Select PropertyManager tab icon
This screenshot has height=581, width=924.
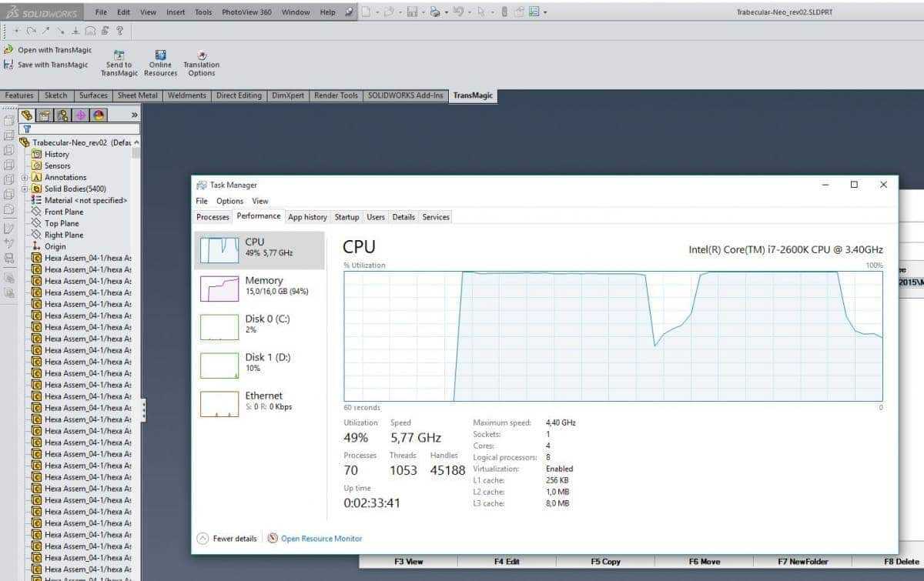click(x=45, y=115)
